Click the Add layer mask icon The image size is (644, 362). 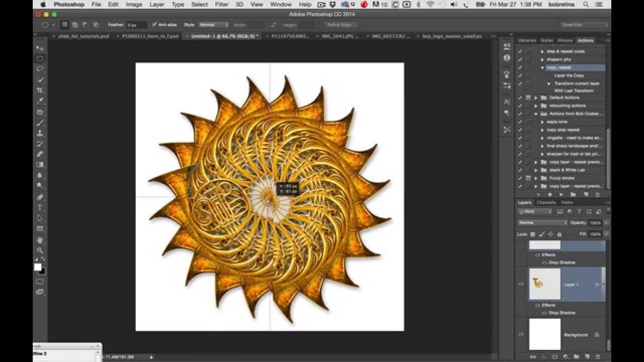tap(554, 356)
